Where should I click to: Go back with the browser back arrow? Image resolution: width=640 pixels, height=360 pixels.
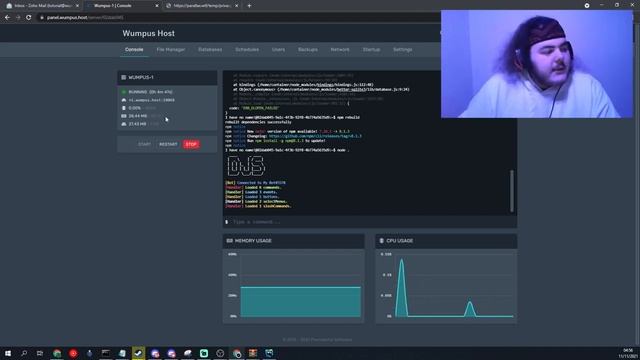[7, 18]
